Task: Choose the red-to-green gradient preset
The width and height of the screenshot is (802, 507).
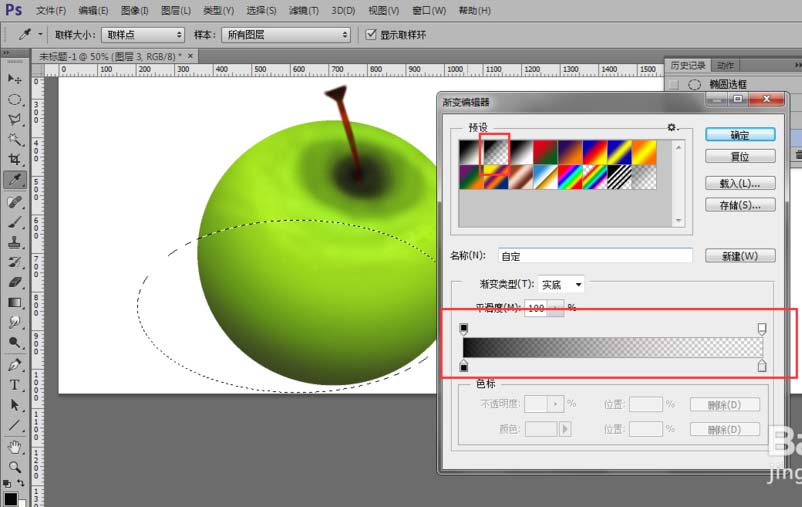Action: 545,152
